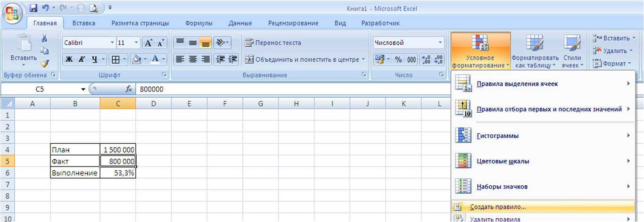Click the Increase Font Size icon
Image resolution: width=644 pixels, height=222 pixels.
[x=149, y=43]
